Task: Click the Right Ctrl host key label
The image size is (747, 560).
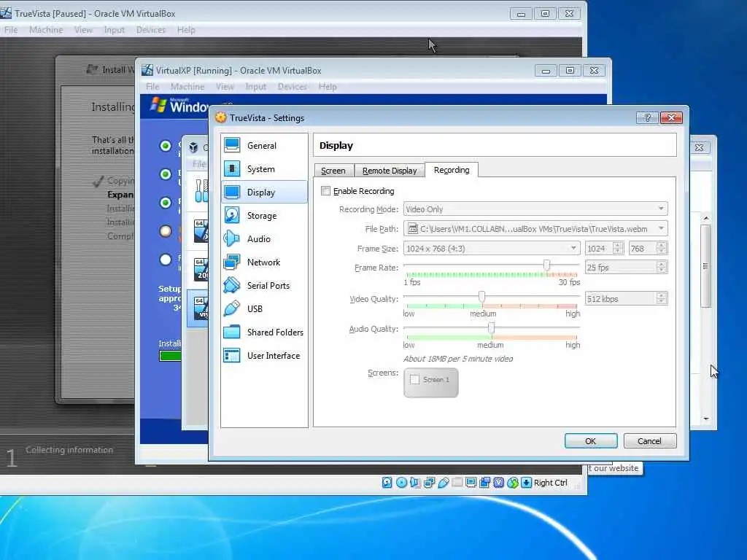Action: click(550, 483)
